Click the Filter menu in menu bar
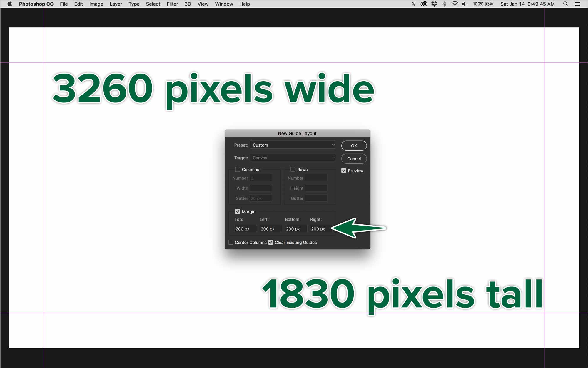The height and width of the screenshot is (368, 588). (171, 4)
